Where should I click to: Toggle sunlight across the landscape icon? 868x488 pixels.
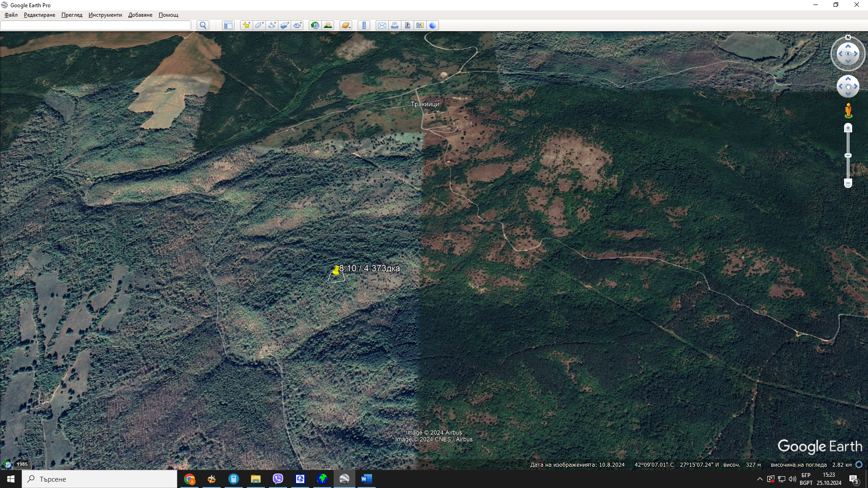pyautogui.click(x=328, y=25)
